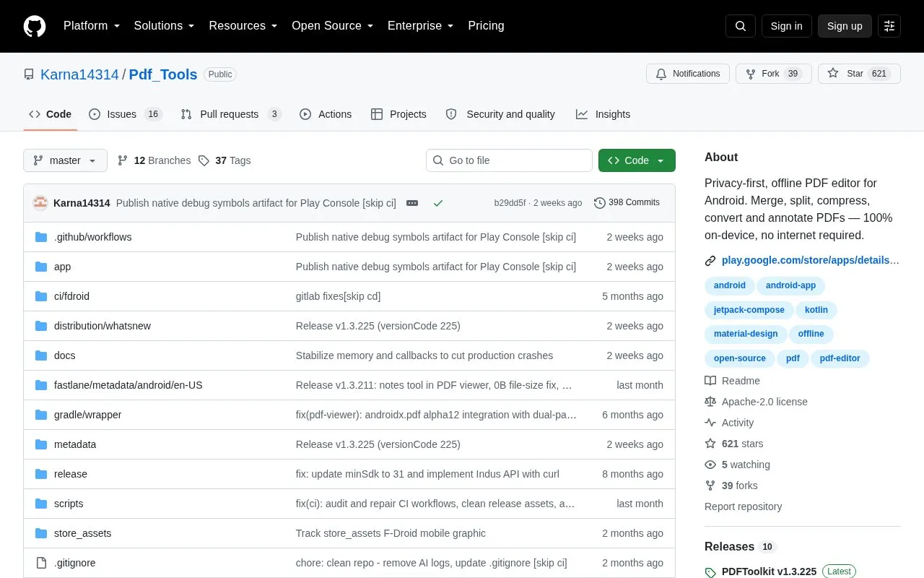View the green check status icon
The height and width of the screenshot is (578, 924).
coord(437,203)
